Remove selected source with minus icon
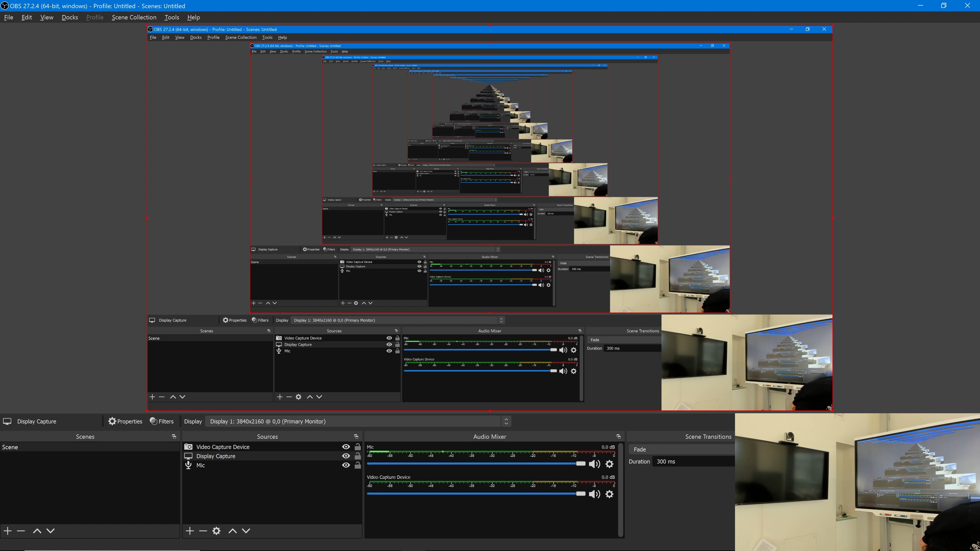The width and height of the screenshot is (980, 551). [203, 531]
